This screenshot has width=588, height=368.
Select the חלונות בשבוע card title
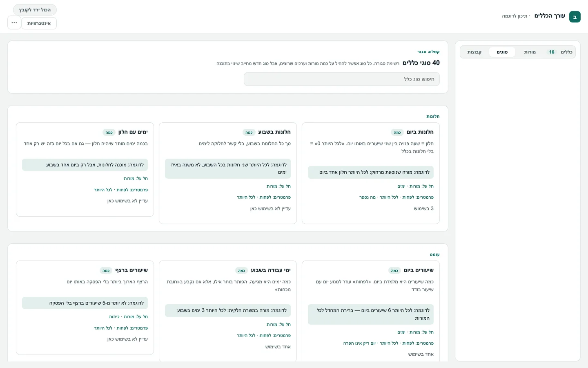pos(274,132)
